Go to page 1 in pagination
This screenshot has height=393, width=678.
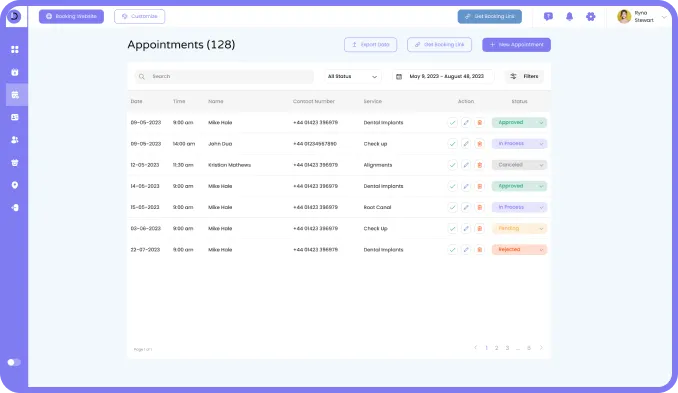tap(486, 348)
